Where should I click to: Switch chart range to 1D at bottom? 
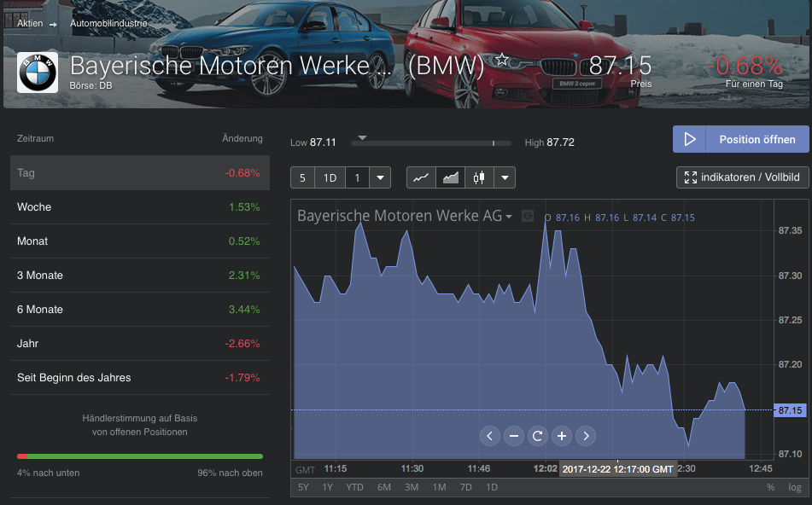pos(492,487)
